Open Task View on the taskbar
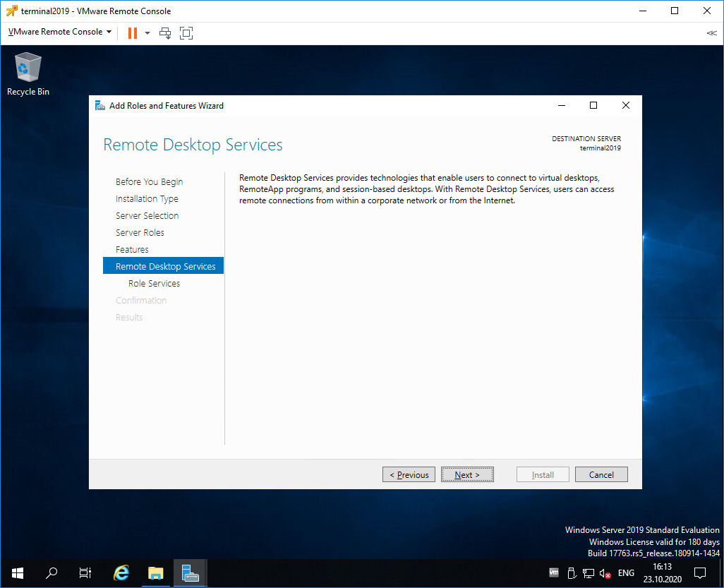 85,573
